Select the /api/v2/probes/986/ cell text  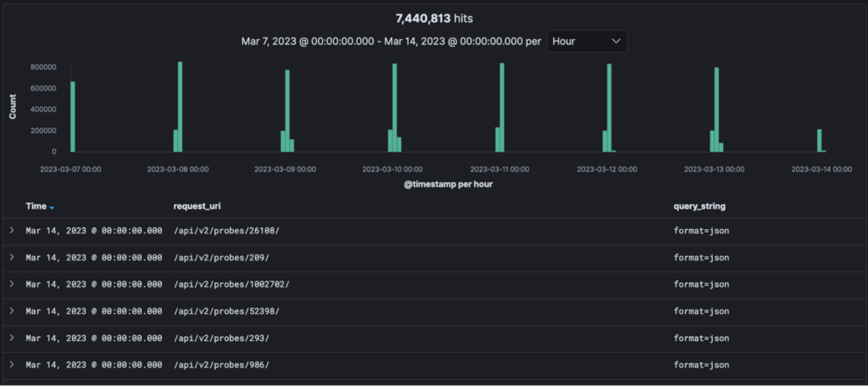click(221, 365)
